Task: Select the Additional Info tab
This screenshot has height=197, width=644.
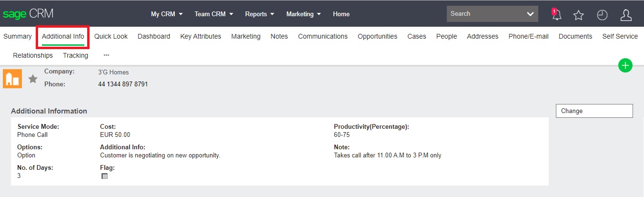Action: point(63,36)
